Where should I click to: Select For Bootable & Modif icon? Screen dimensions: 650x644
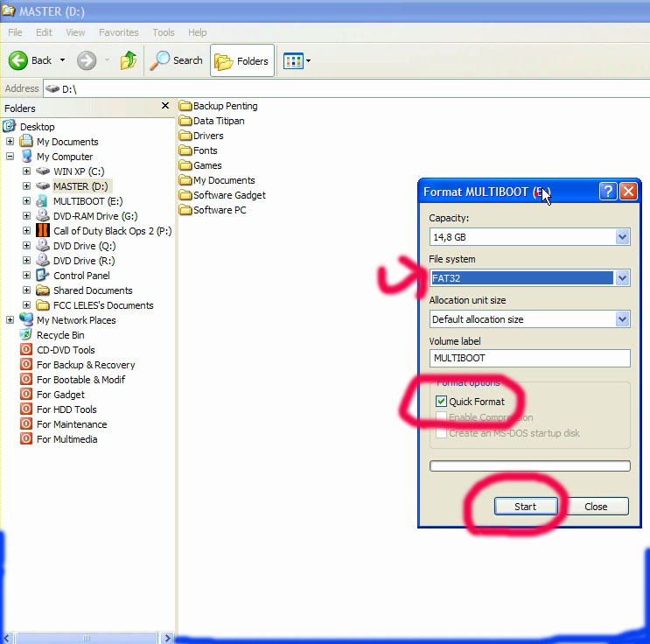26,380
